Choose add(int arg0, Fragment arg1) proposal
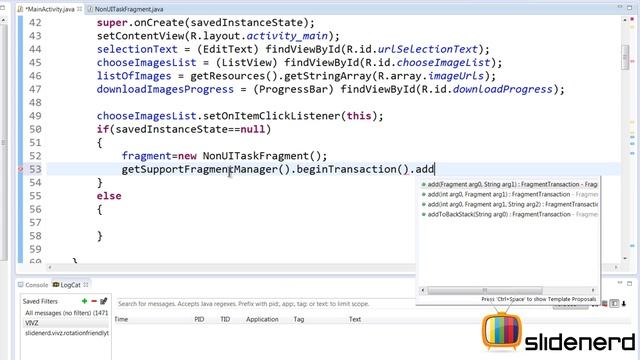Image resolution: width=640 pixels, height=360 pixels. [509, 194]
